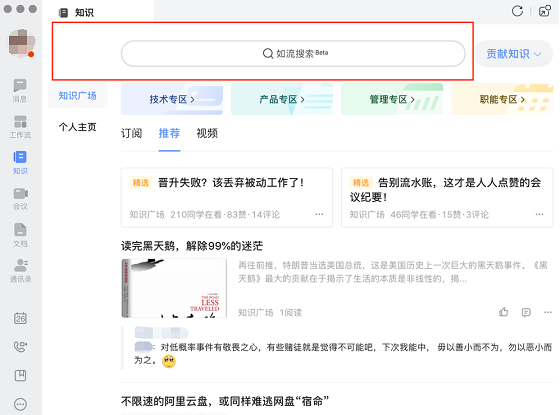Switch to the 视频 tab

207,133
